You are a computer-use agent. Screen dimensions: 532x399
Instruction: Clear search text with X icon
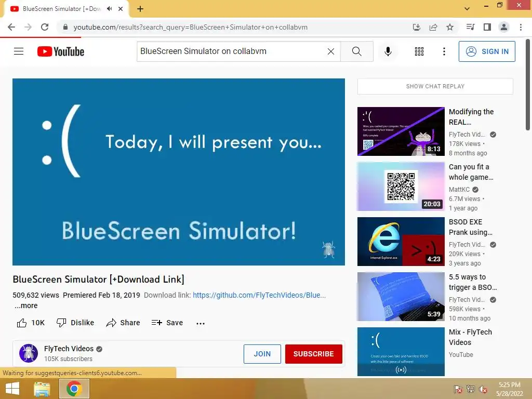pos(331,51)
